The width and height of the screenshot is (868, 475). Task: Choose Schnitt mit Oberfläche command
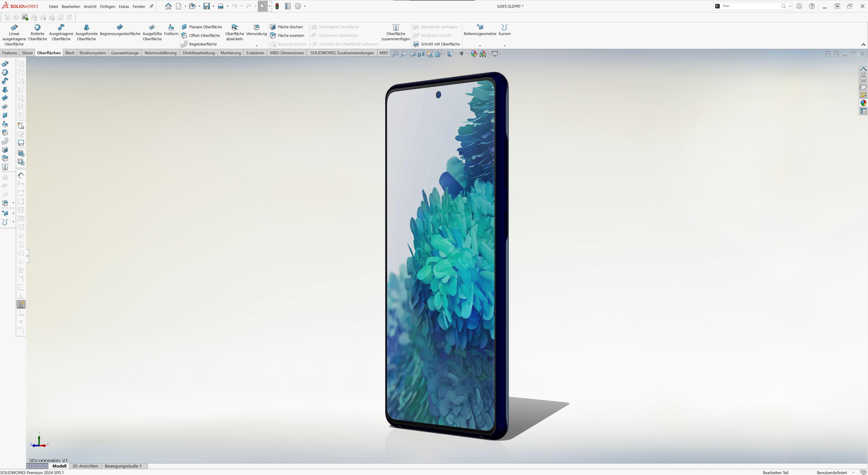[436, 44]
